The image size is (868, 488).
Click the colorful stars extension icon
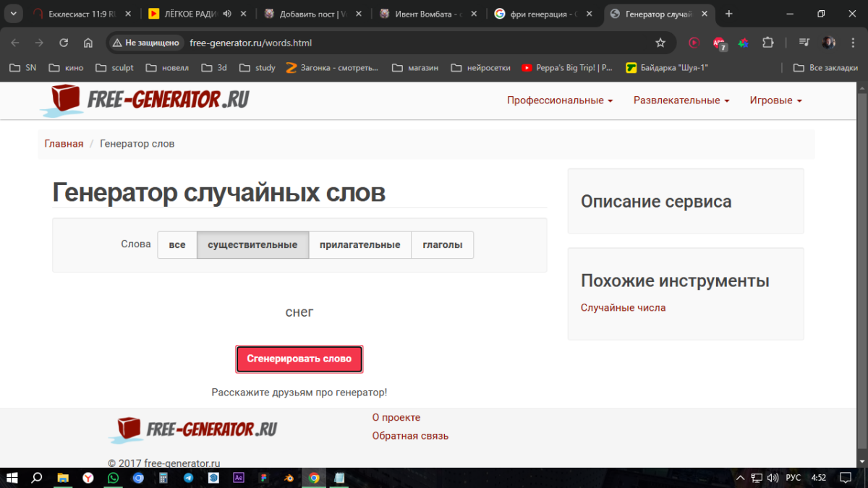[x=743, y=43]
